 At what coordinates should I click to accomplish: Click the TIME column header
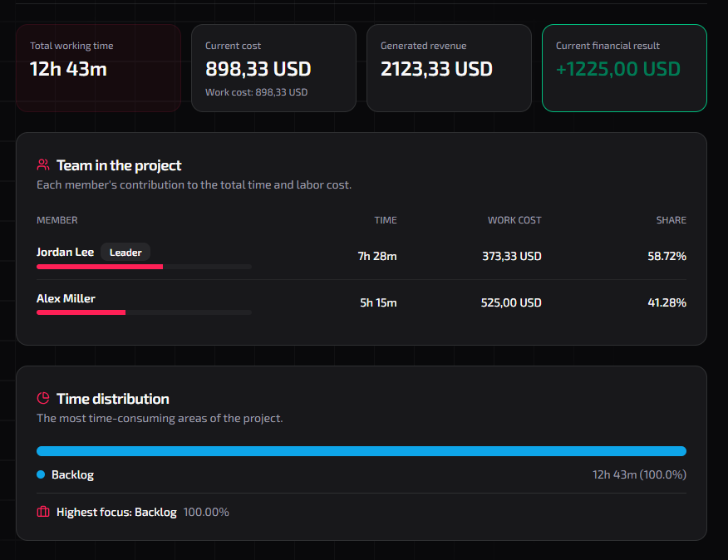pyautogui.click(x=386, y=220)
